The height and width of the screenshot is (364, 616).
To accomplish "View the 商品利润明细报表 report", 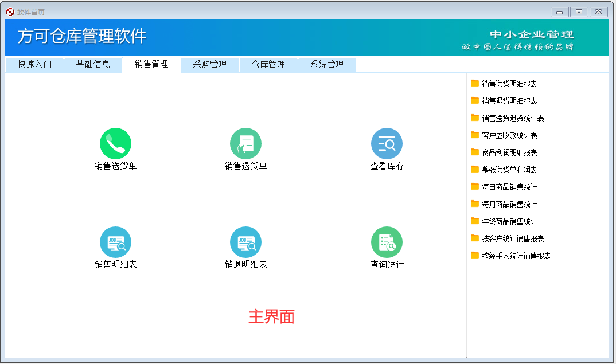I will pos(509,152).
